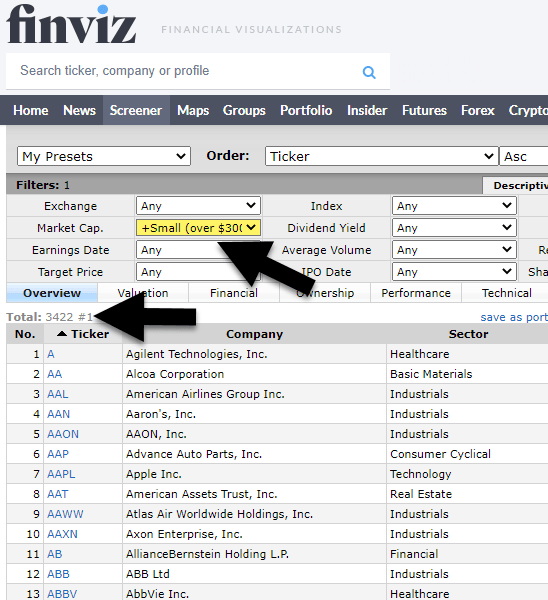Screen dimensions: 548x600
Task: Open ticker link AAWW
Action: 65,514
